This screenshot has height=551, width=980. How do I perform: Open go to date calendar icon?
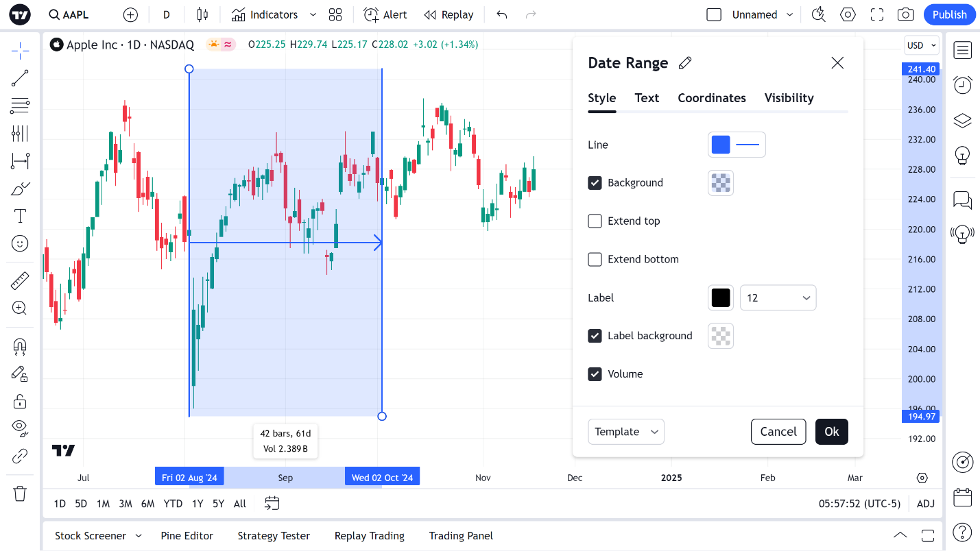point(272,504)
